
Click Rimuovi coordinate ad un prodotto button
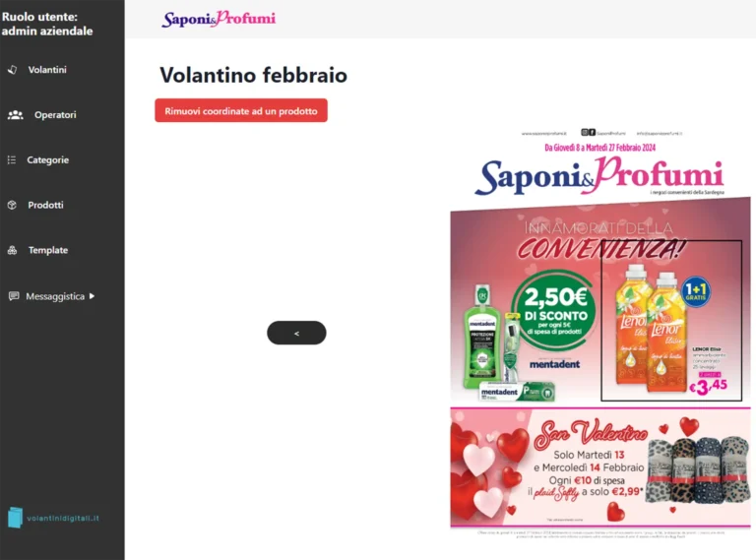coord(241,110)
